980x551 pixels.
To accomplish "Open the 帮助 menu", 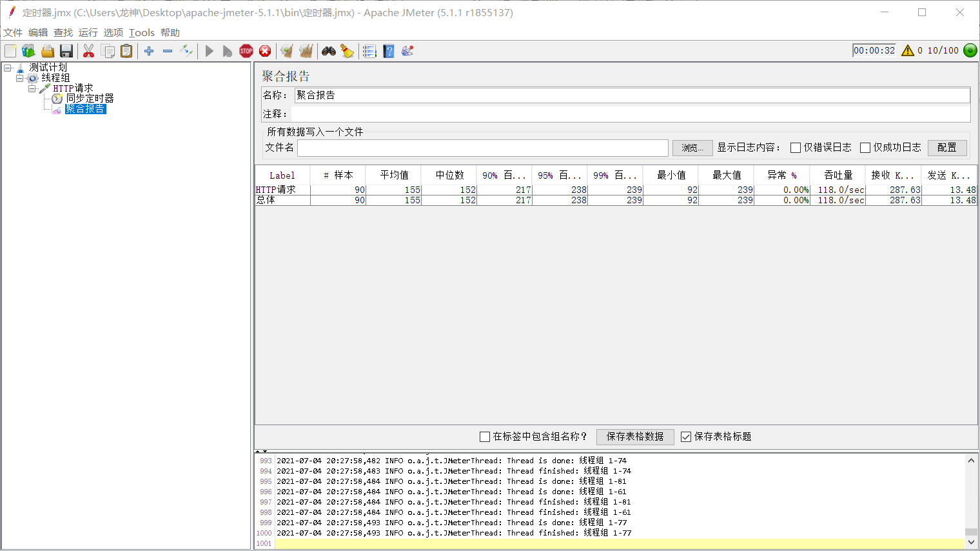I will 170,33.
